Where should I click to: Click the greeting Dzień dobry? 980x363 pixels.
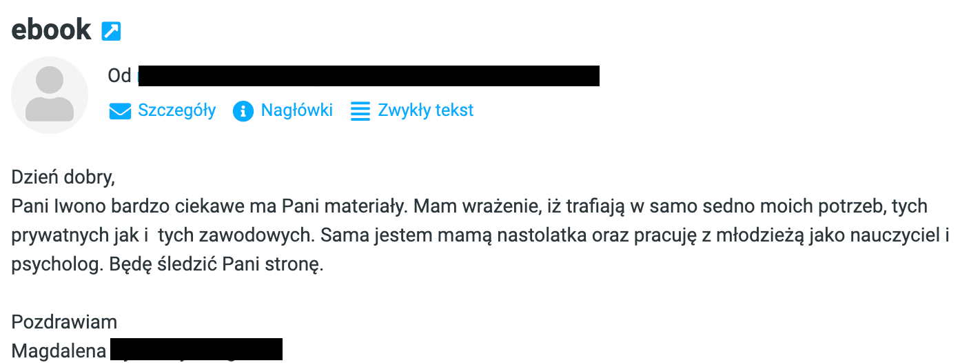pos(63,178)
